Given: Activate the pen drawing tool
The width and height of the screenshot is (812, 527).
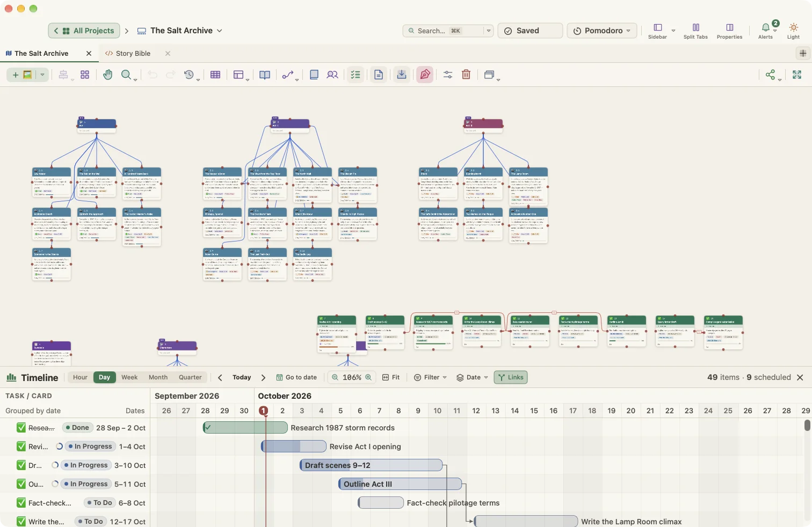Looking at the screenshot, I should (425, 75).
